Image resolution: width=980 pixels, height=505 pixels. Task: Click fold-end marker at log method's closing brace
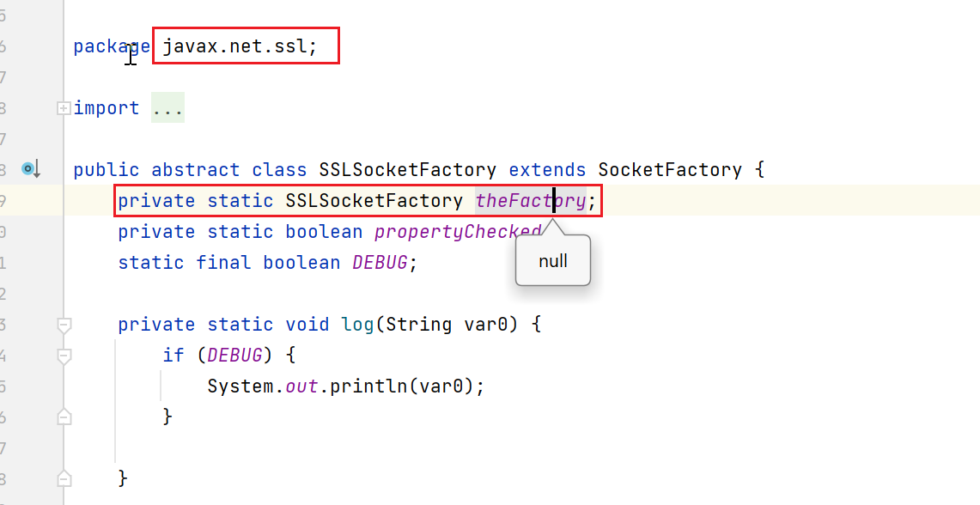tap(64, 478)
